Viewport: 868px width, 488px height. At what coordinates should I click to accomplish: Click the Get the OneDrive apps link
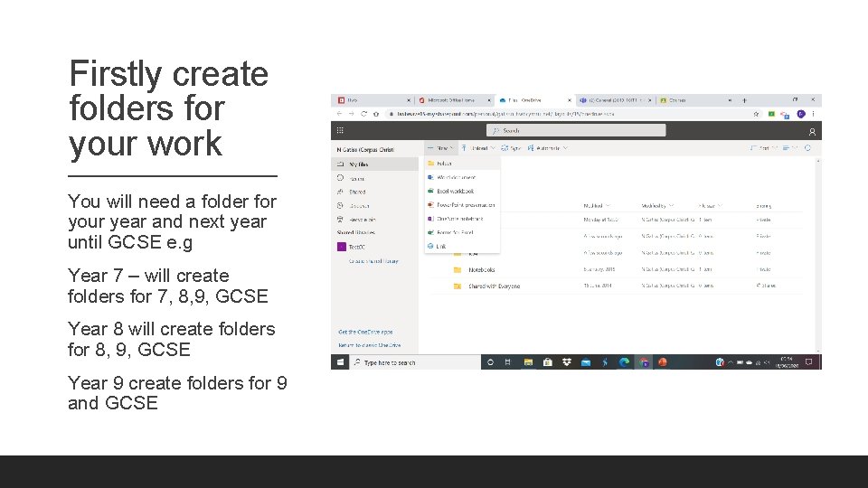click(365, 332)
